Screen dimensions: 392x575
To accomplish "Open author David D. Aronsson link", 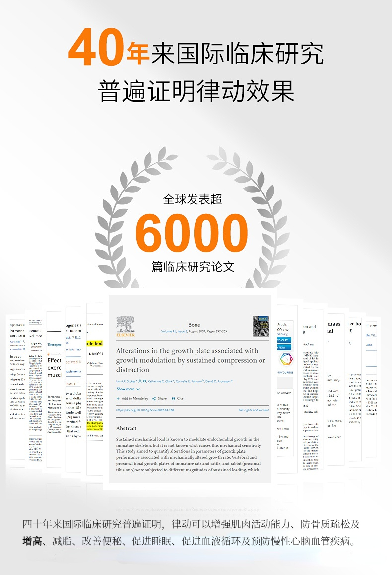I will [x=218, y=381].
